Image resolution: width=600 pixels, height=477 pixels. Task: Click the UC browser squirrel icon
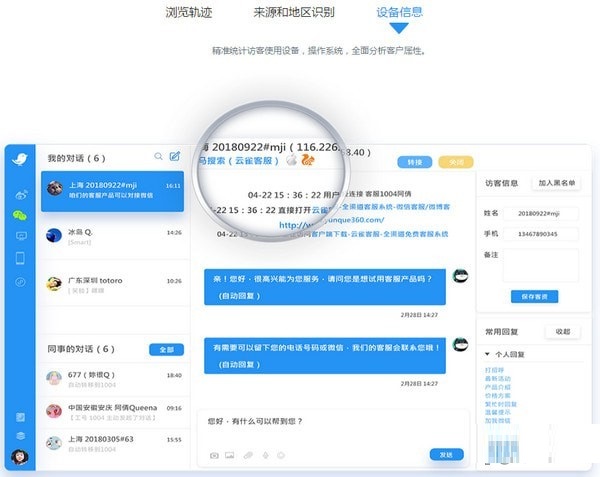coord(307,160)
